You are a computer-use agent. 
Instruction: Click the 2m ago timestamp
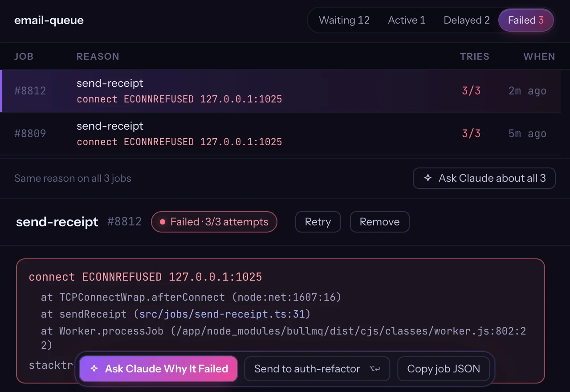point(527,91)
